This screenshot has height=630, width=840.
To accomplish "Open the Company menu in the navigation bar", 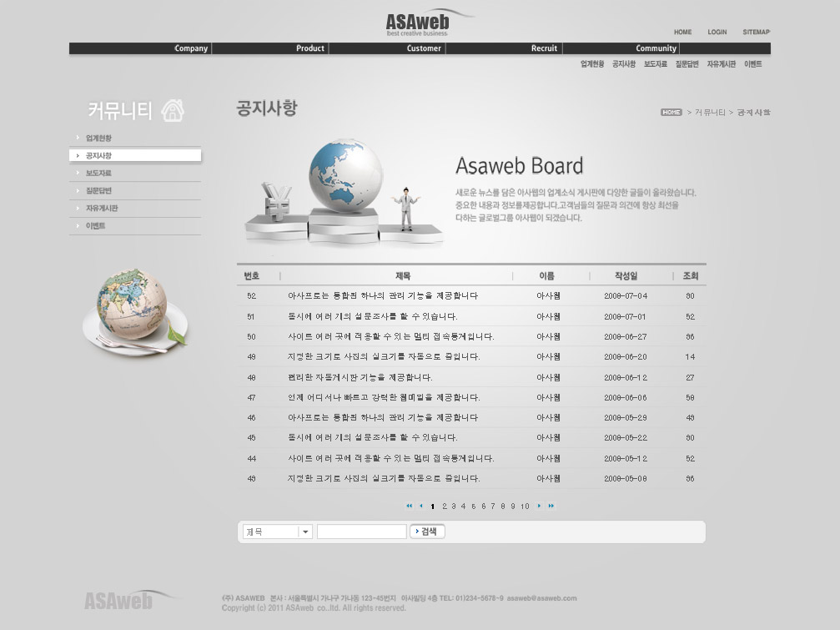I will 191,48.
